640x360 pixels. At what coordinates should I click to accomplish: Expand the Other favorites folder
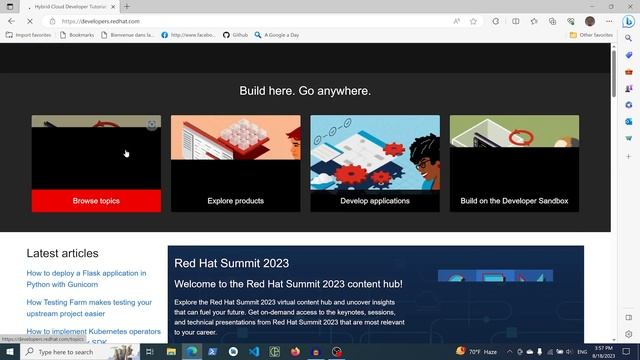click(591, 35)
